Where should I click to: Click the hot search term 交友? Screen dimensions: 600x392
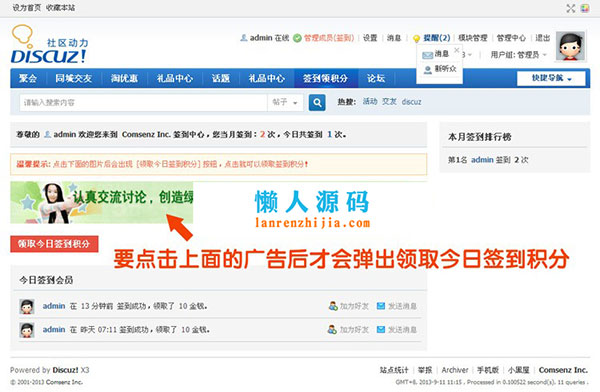point(389,101)
